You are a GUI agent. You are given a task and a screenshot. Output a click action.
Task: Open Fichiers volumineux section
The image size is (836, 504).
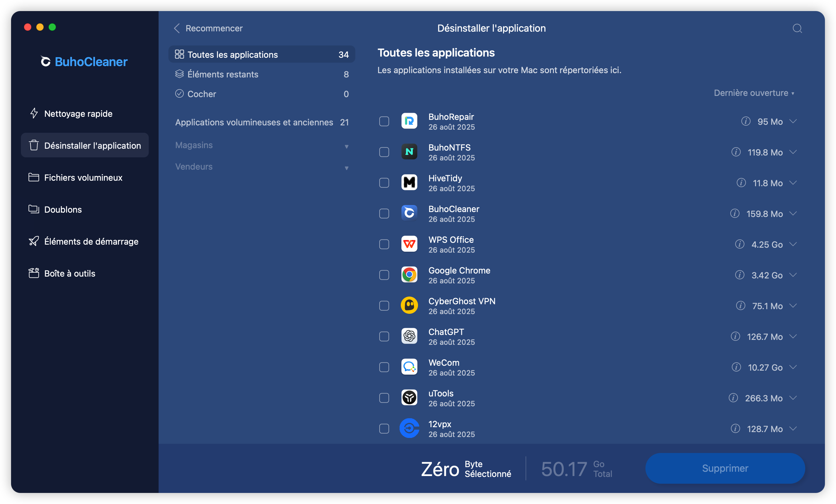pos(85,177)
